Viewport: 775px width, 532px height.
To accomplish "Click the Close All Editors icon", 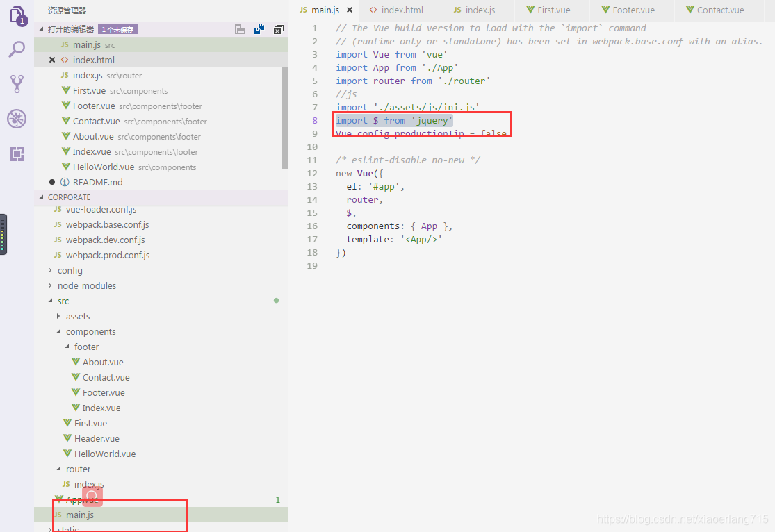I will (x=279, y=30).
